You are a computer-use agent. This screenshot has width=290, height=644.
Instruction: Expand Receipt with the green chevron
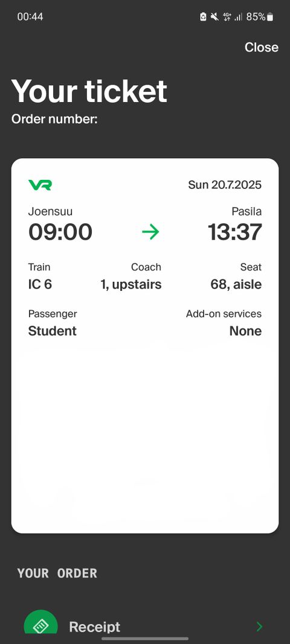point(259,626)
